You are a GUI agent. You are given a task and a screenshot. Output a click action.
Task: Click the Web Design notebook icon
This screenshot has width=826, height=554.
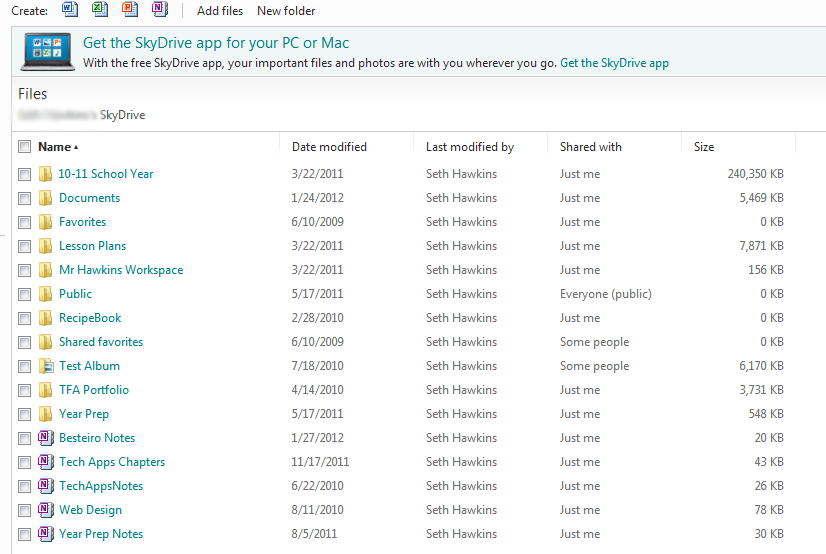(x=45, y=510)
